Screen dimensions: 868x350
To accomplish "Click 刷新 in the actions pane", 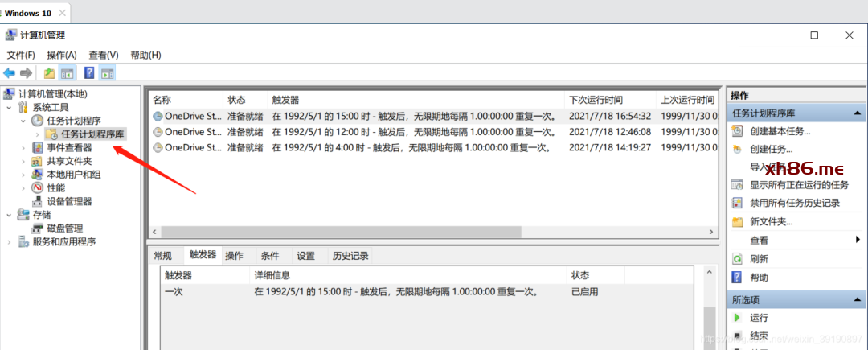I will pos(759,258).
